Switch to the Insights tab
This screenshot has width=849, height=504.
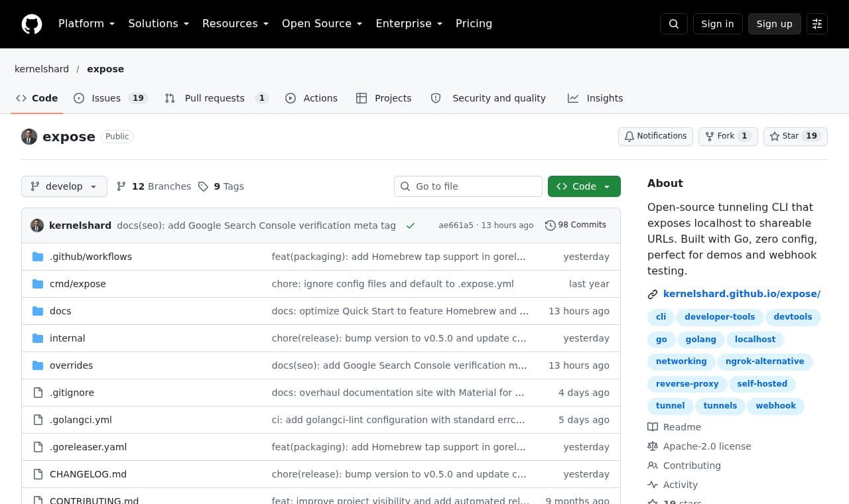(x=596, y=98)
